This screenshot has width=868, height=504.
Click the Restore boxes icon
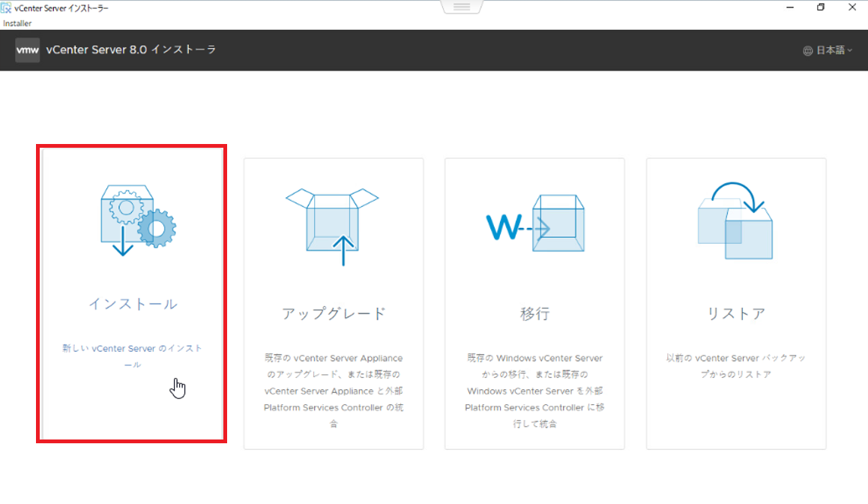735,221
